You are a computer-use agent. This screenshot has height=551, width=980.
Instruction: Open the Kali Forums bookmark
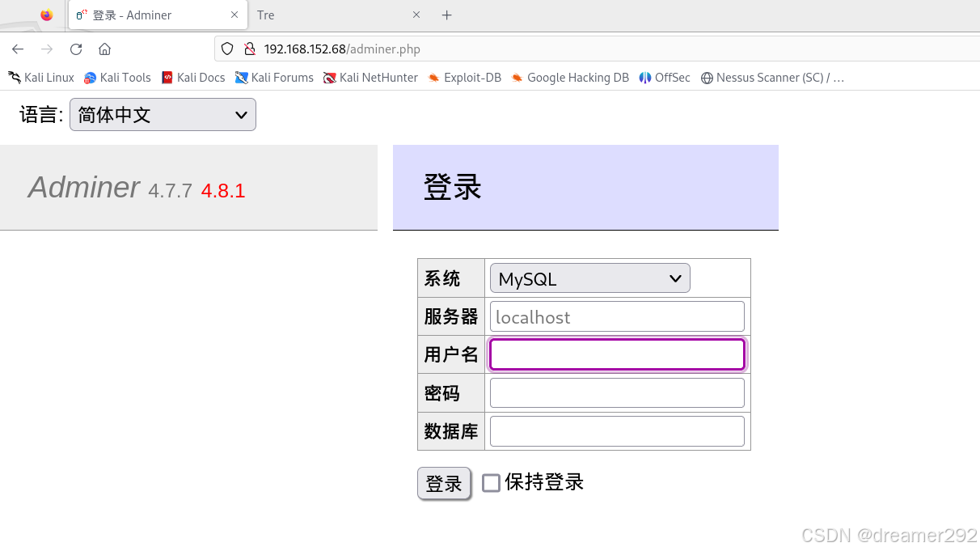274,78
